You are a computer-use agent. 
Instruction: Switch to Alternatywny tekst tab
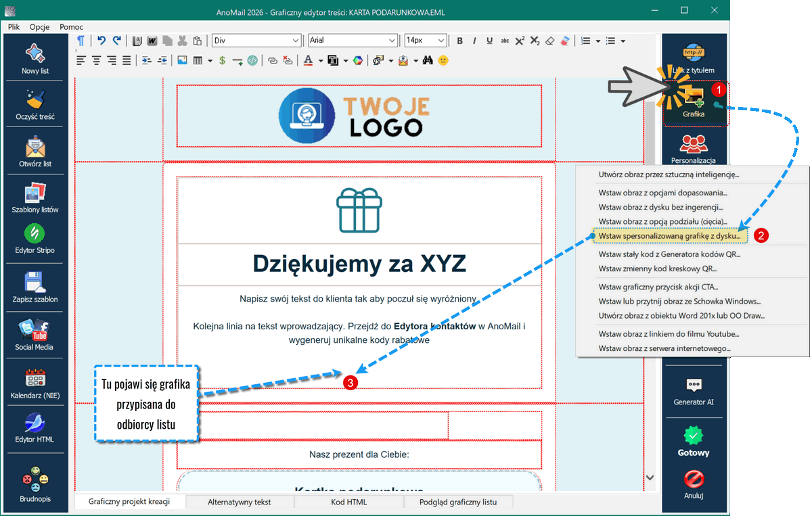pyautogui.click(x=240, y=502)
